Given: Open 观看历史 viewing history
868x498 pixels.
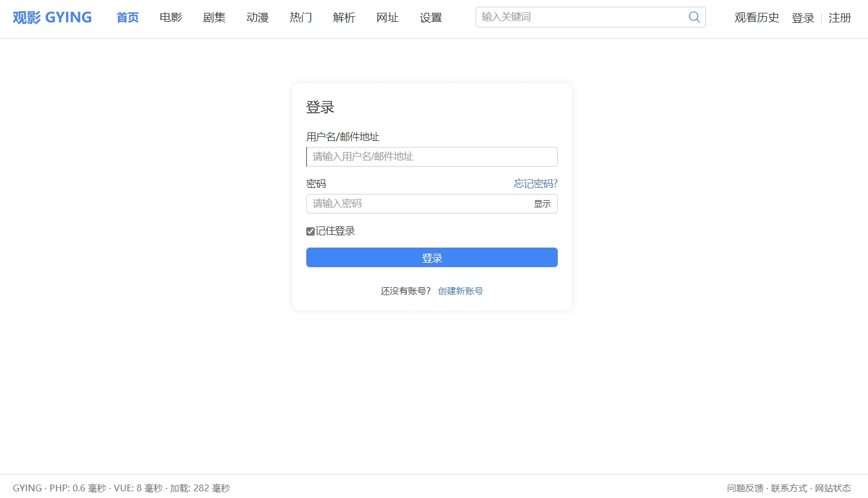Looking at the screenshot, I should tap(756, 17).
